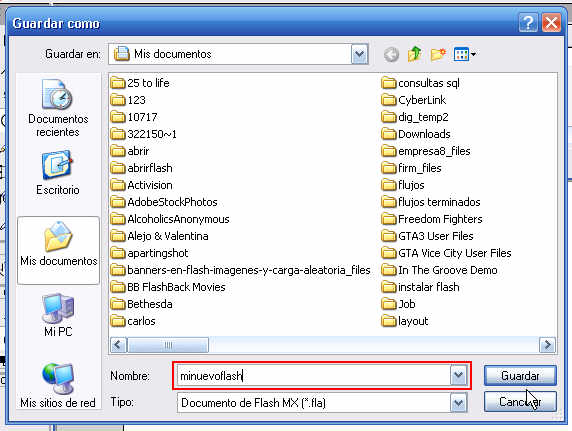Expand the Tipo file type dropdown
The width and height of the screenshot is (572, 431).
tap(459, 403)
